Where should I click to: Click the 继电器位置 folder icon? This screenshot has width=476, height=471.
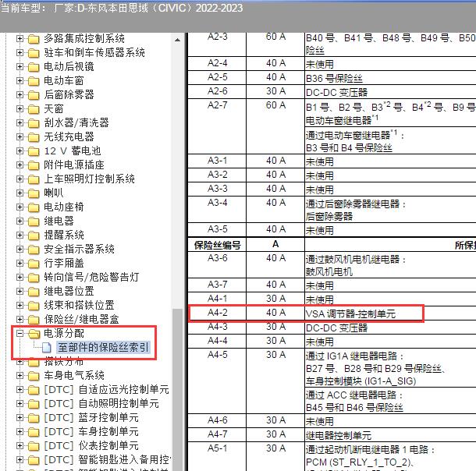[x=34, y=292]
